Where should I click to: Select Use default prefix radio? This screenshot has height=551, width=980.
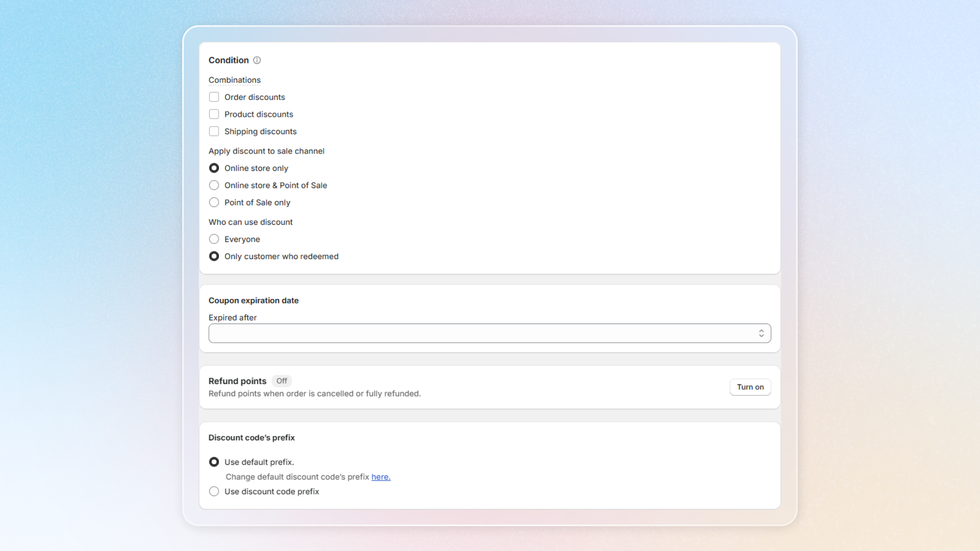pyautogui.click(x=214, y=462)
